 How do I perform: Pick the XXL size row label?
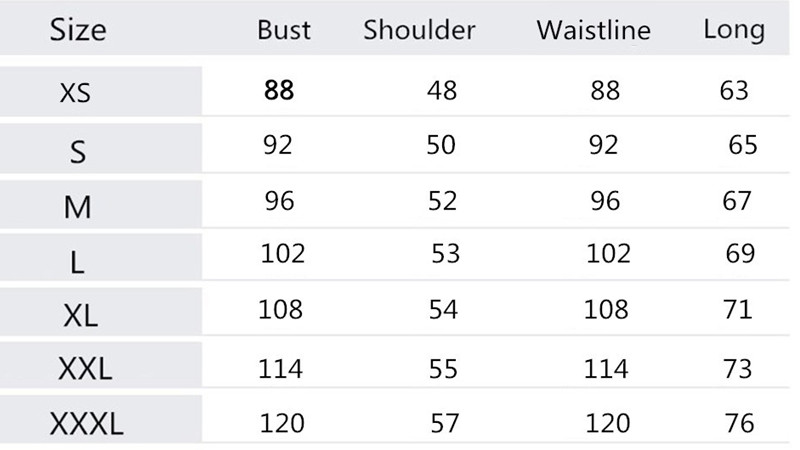click(x=83, y=371)
